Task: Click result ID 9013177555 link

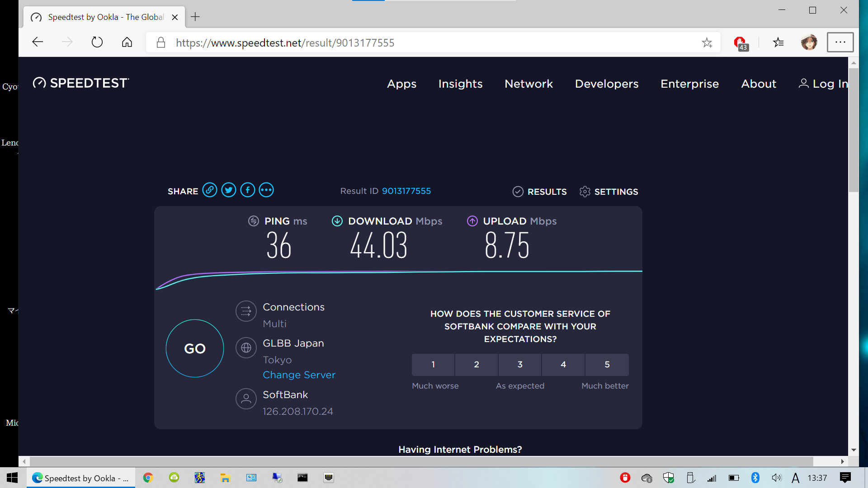Action: pyautogui.click(x=406, y=191)
